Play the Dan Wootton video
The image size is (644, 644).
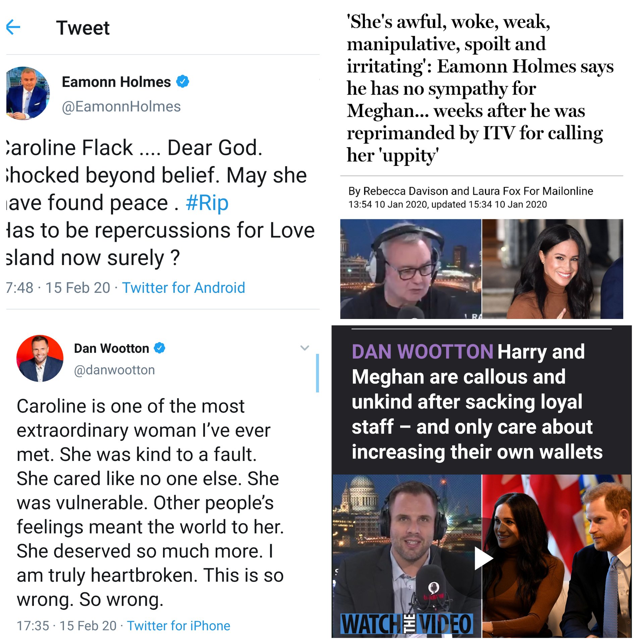click(483, 558)
